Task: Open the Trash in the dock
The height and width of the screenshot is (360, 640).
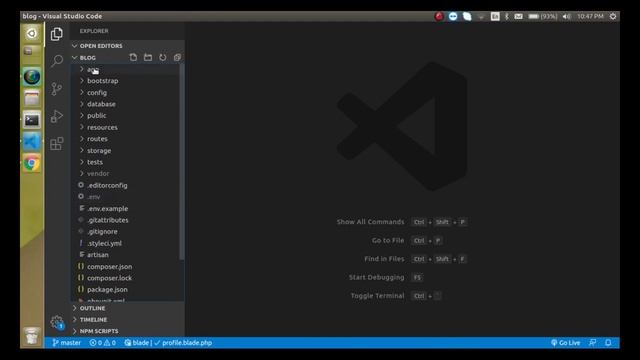Action: click(32, 336)
